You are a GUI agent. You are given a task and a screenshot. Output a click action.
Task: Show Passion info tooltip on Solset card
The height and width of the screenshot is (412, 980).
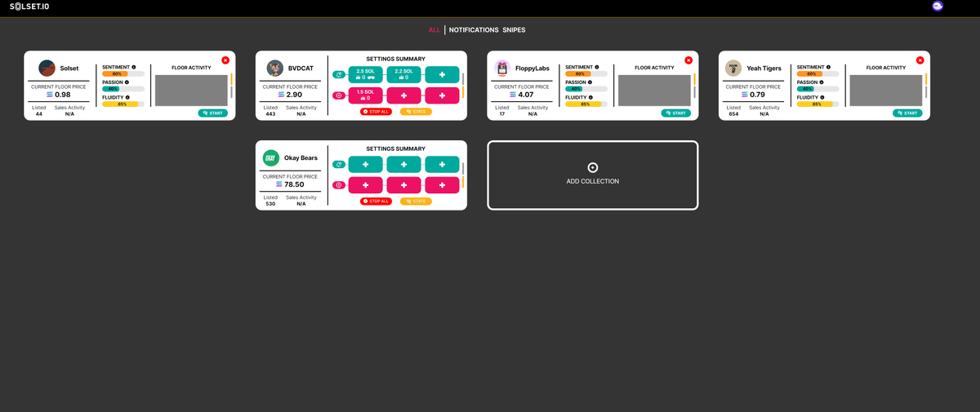coord(127,82)
